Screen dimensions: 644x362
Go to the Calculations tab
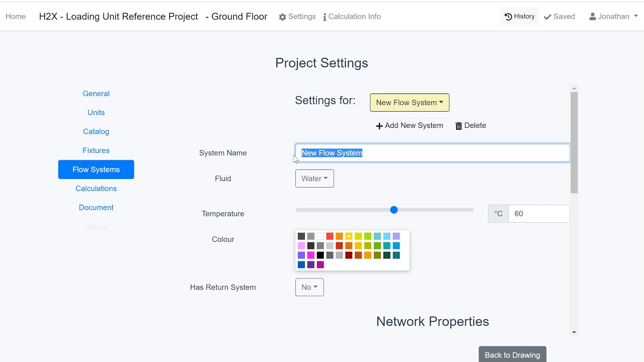click(96, 189)
